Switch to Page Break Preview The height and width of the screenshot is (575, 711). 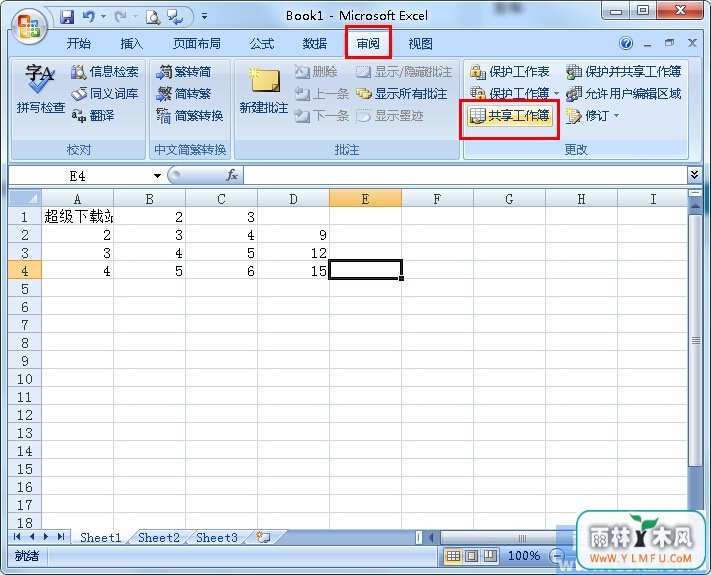(490, 556)
